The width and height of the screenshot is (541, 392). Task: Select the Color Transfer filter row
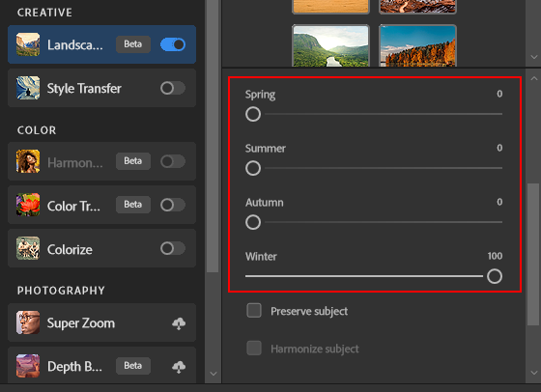[x=101, y=205]
